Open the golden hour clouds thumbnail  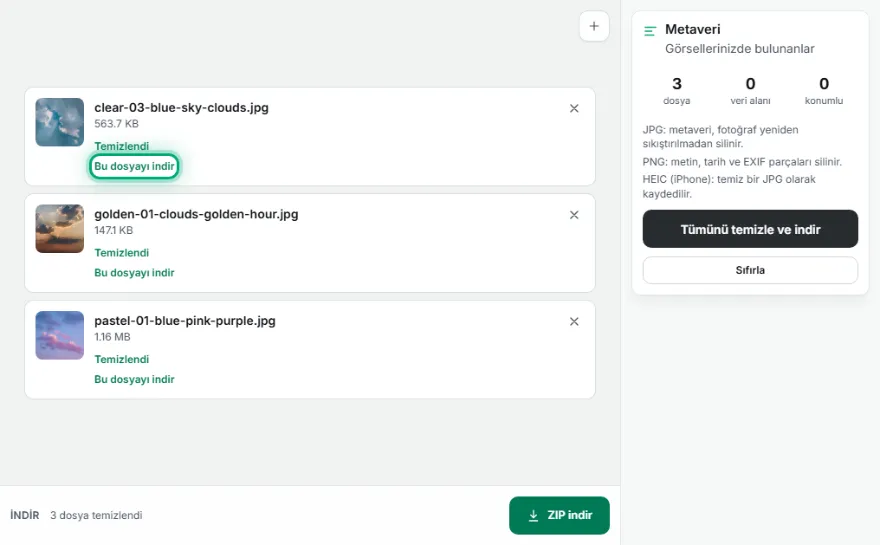59,229
